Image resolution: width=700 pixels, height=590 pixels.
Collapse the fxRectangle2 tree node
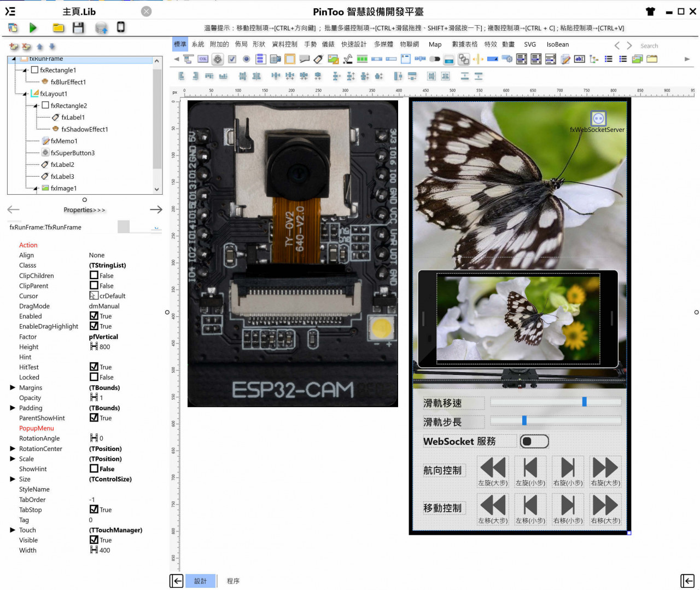(x=36, y=106)
